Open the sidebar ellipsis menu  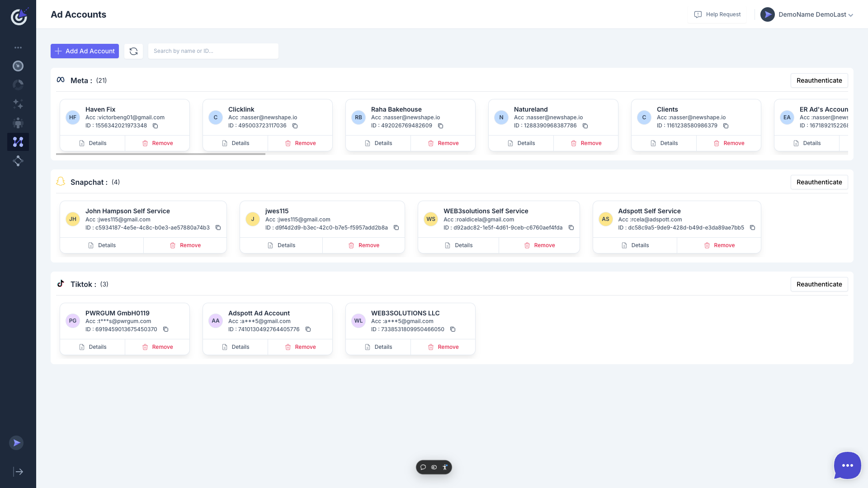tap(18, 47)
